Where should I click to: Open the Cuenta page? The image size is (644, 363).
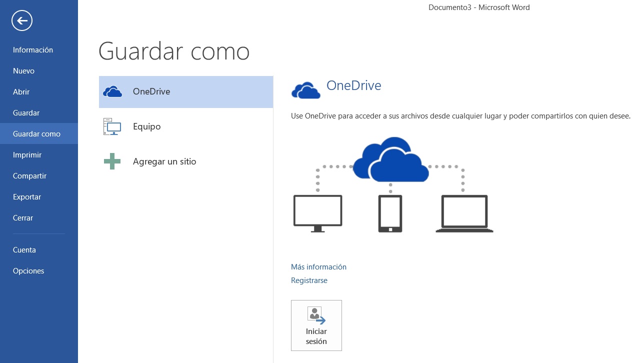point(39,250)
